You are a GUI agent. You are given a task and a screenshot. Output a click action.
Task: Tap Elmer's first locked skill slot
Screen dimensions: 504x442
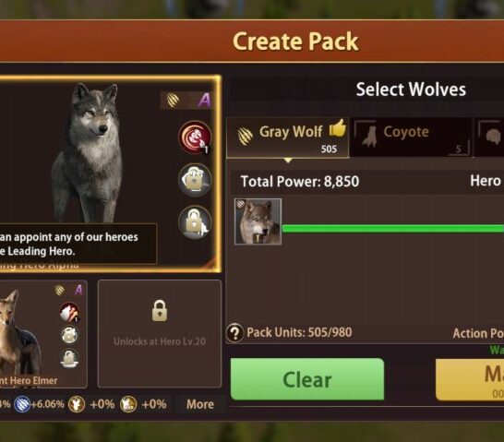tap(69, 335)
